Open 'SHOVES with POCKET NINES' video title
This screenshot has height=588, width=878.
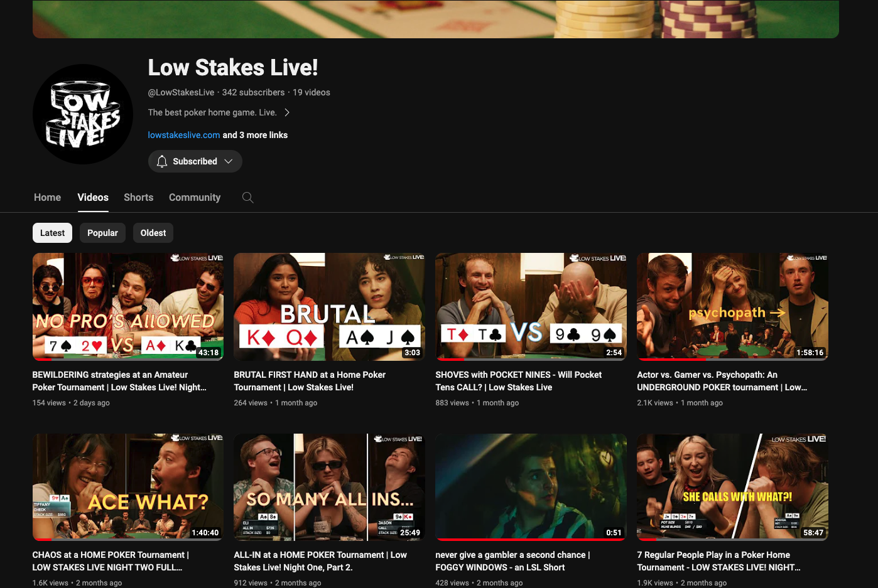(518, 381)
